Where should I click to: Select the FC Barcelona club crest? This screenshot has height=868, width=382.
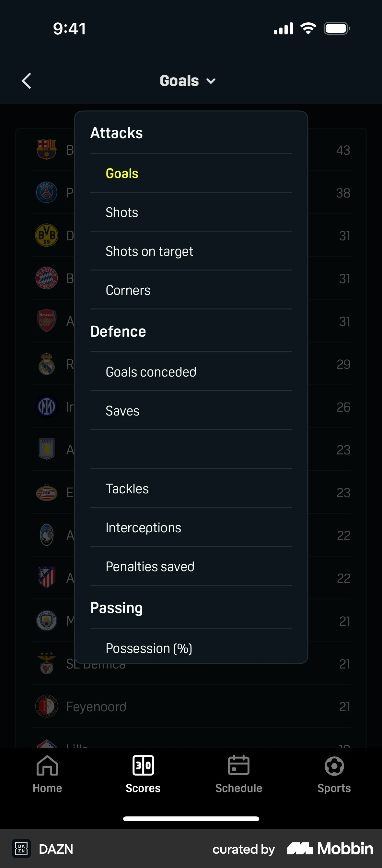47,150
